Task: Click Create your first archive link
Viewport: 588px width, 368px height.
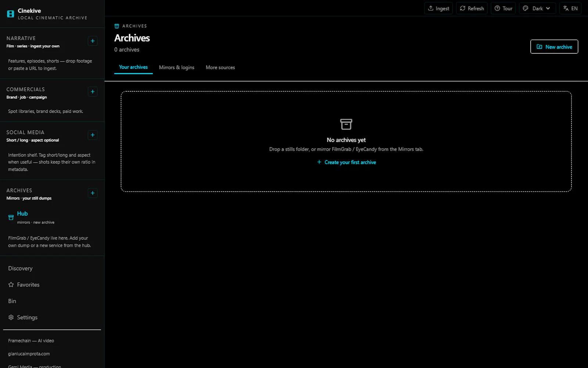Action: click(347, 162)
